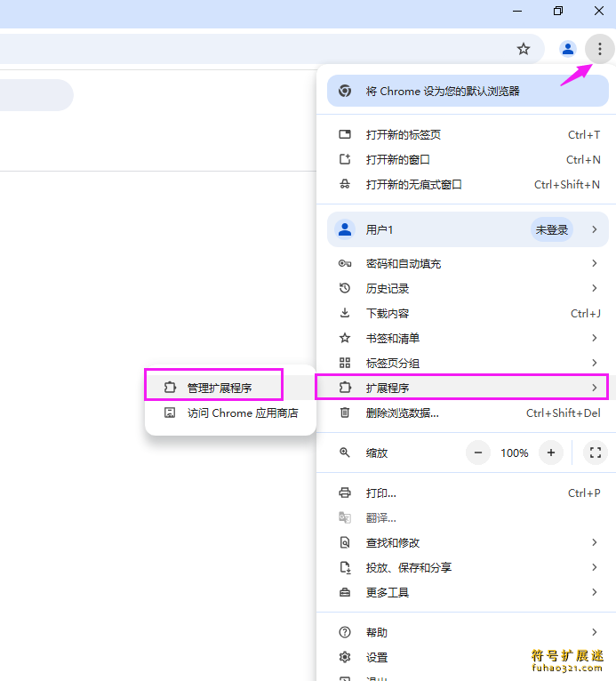Click the cast and save icon
This screenshot has height=681, width=616.
click(x=345, y=567)
